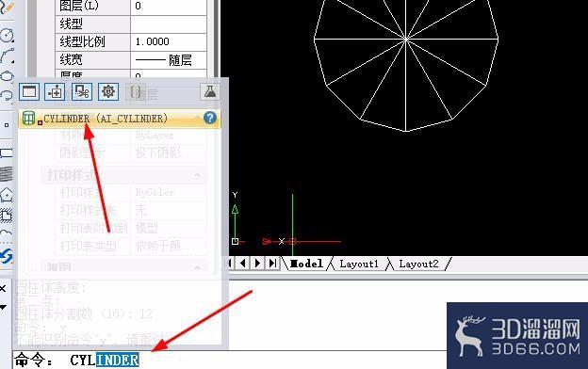Click the 线型 property row
This screenshot has width=588, height=369.
point(131,24)
